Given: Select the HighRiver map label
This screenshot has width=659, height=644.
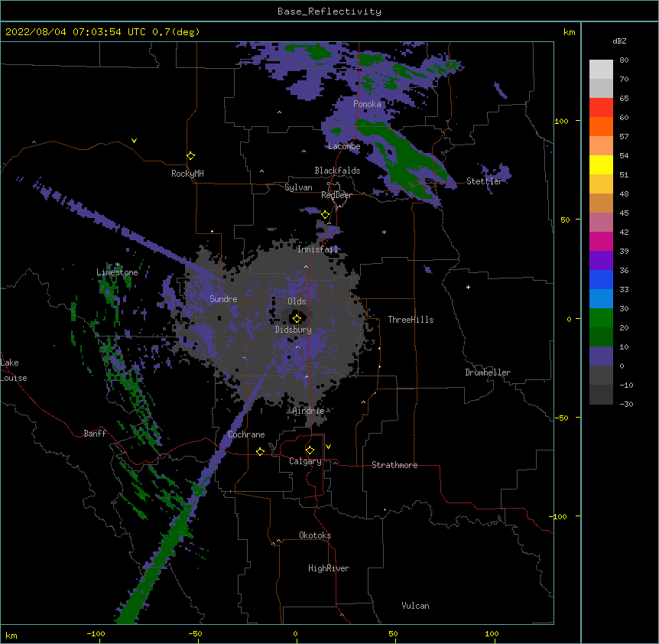Looking at the screenshot, I should pos(329,568).
